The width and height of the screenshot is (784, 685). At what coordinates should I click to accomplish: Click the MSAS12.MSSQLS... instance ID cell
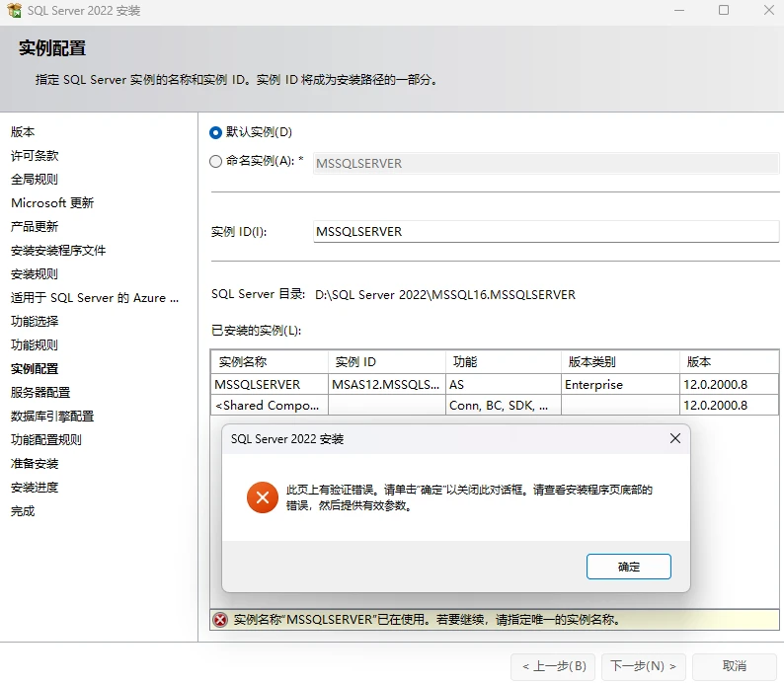pos(386,384)
